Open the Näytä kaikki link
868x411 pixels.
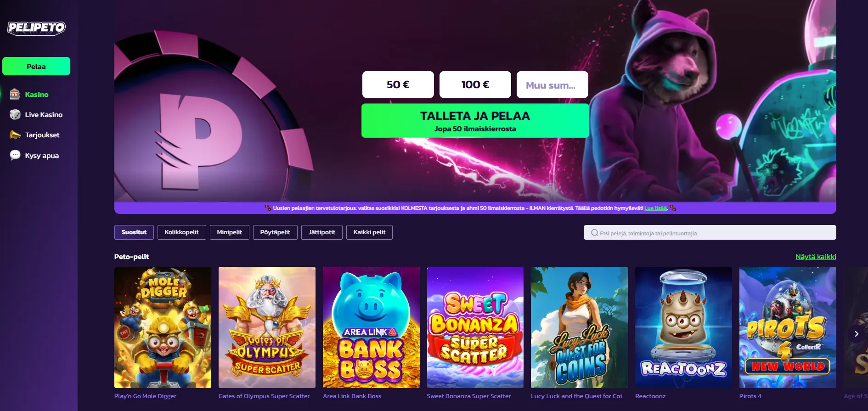[816, 257]
